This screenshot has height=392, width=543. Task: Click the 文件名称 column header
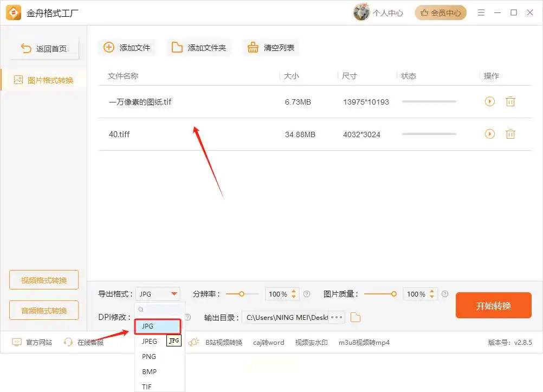[x=123, y=76]
